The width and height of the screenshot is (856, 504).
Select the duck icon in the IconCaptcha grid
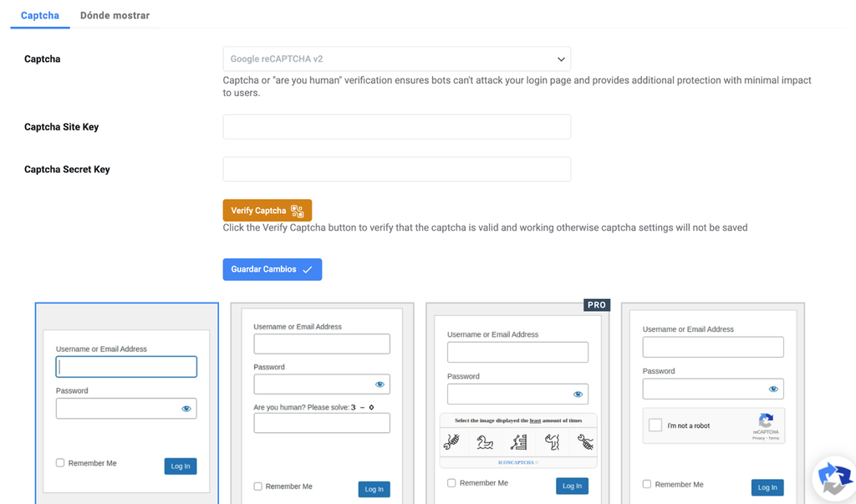485,443
